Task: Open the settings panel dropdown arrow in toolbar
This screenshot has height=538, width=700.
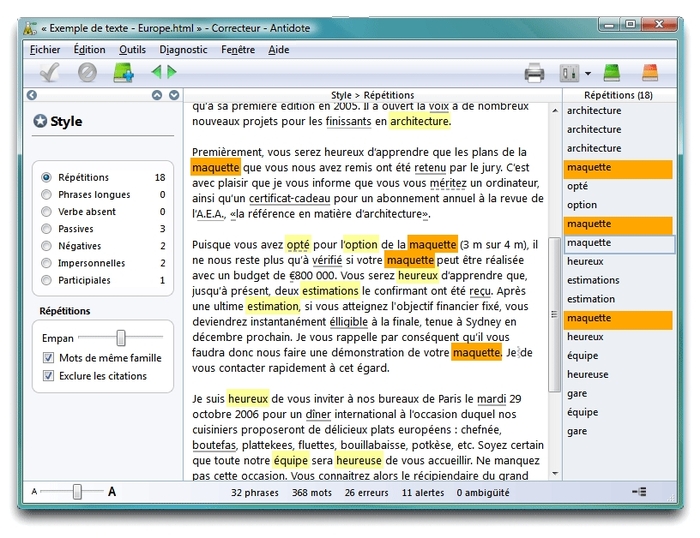Action: [587, 73]
